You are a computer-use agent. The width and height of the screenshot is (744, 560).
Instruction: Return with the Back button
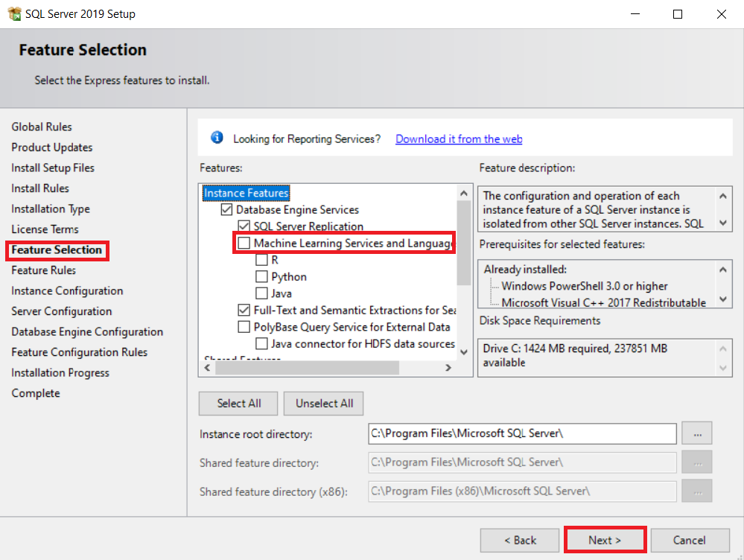tap(520, 540)
